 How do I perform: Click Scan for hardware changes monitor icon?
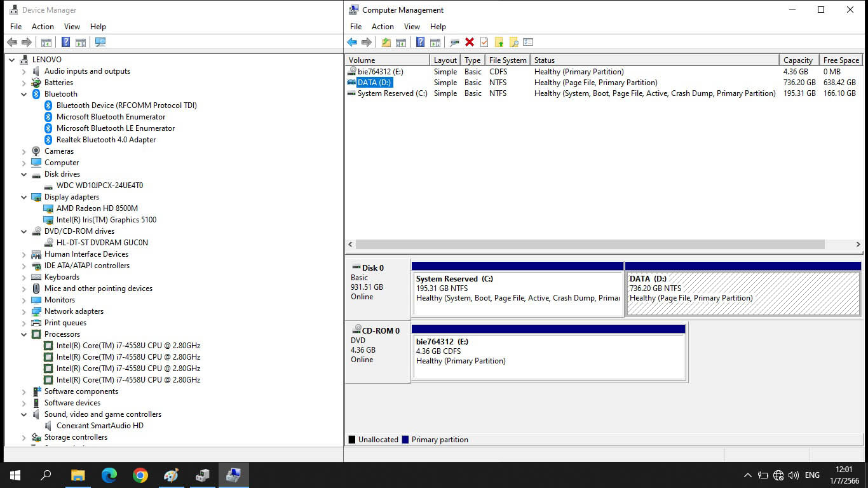tap(100, 43)
